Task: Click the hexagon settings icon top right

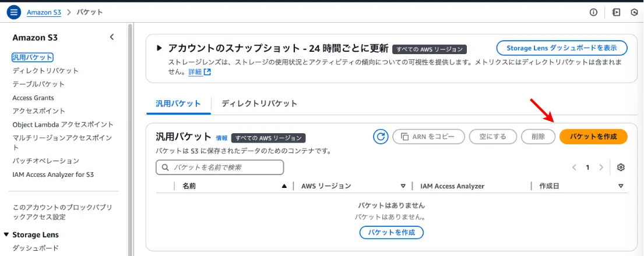Action: pyautogui.click(x=635, y=12)
